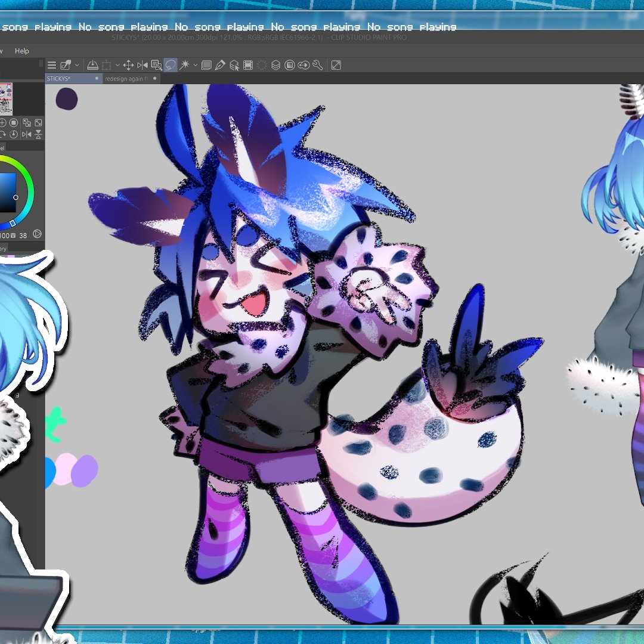Click the film strip animation icon
This screenshot has height=644, width=644.
tap(248, 66)
